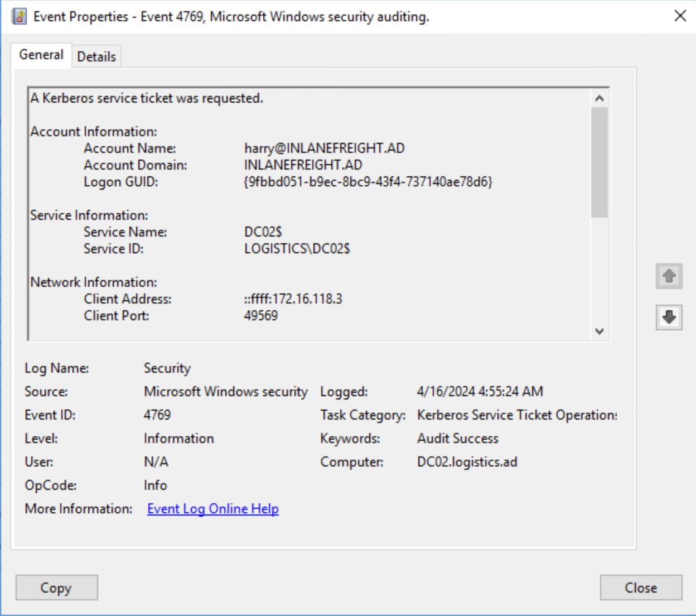Screen dimensions: 696x616
Task: Switch to the Details tab
Action: [96, 56]
